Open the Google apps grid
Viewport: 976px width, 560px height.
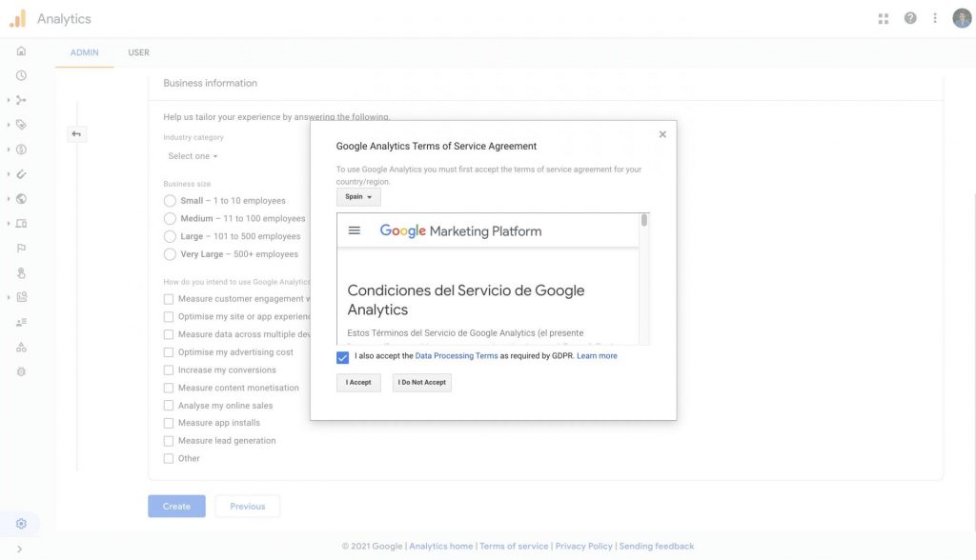pos(884,19)
